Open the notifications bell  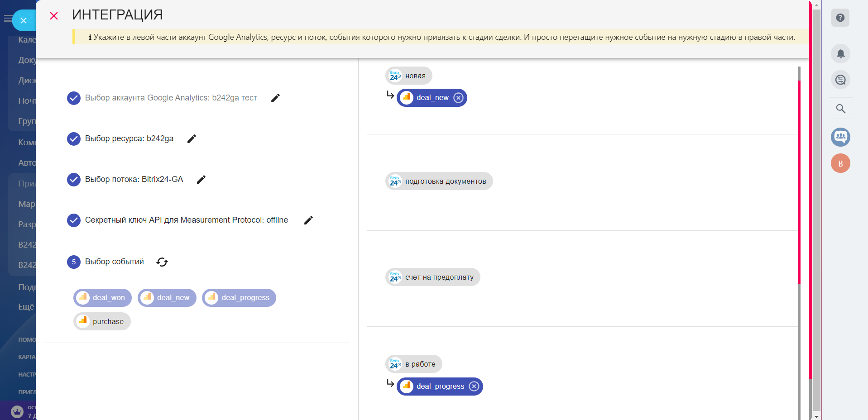pos(840,54)
